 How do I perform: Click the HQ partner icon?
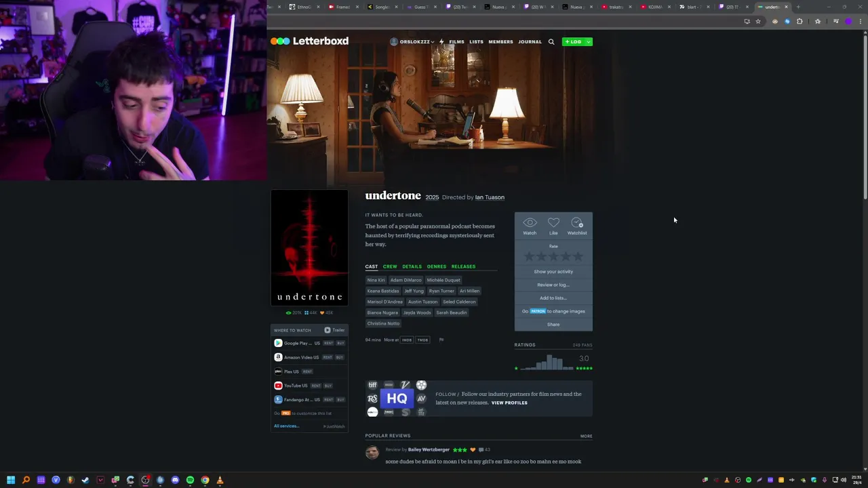pyautogui.click(x=397, y=399)
